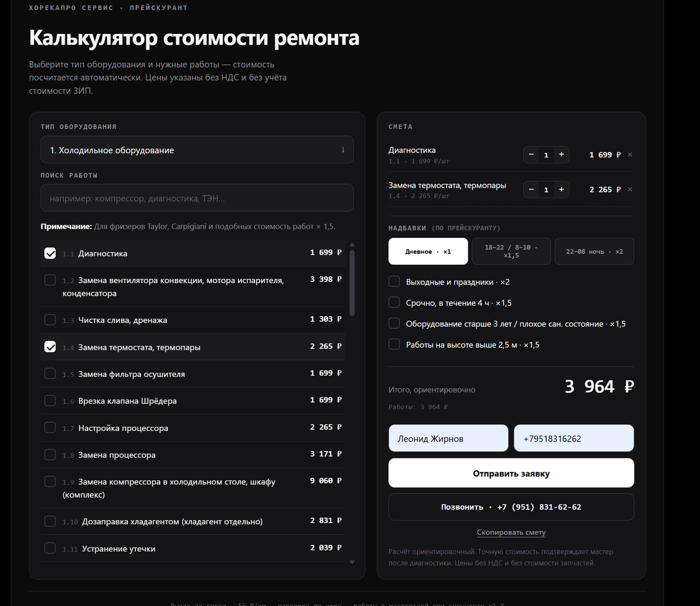Check 1.5 Замена фильтра осушителя

click(50, 374)
